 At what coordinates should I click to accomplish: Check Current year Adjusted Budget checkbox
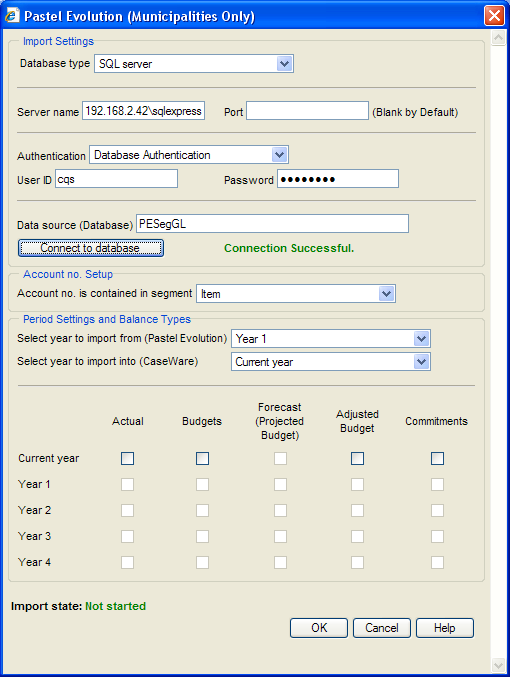(x=358, y=459)
